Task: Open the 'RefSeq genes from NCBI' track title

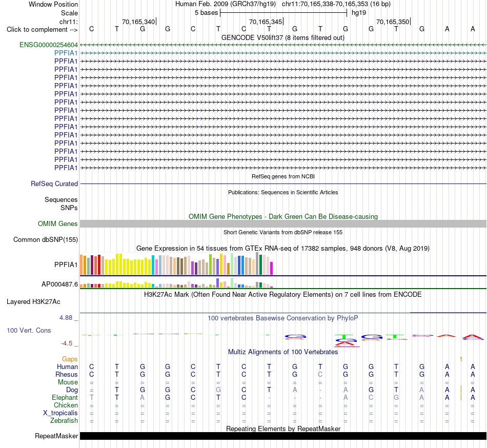Action: pyautogui.click(x=283, y=176)
